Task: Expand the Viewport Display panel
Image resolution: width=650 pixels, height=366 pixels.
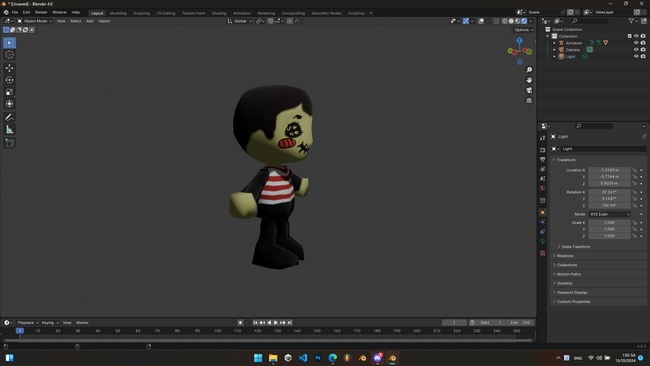Action: 572,292
